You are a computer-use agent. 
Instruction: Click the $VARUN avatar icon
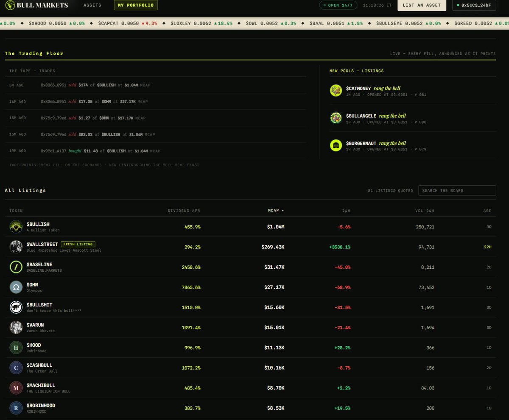point(16,327)
